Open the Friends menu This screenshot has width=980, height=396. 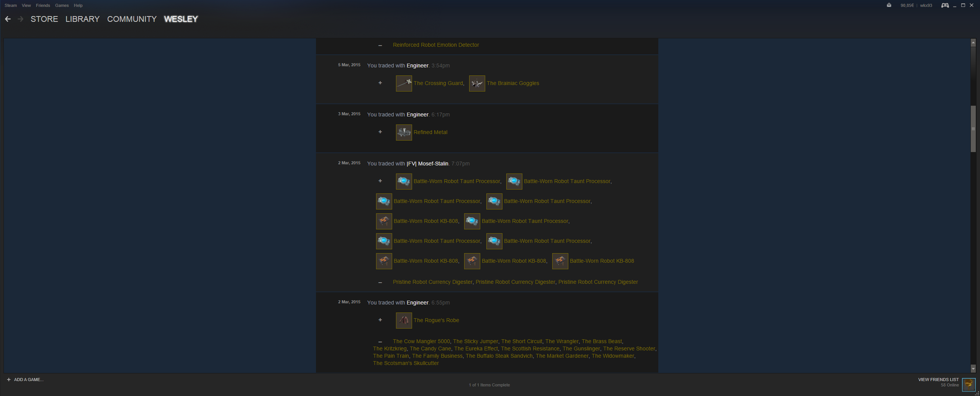click(x=43, y=5)
